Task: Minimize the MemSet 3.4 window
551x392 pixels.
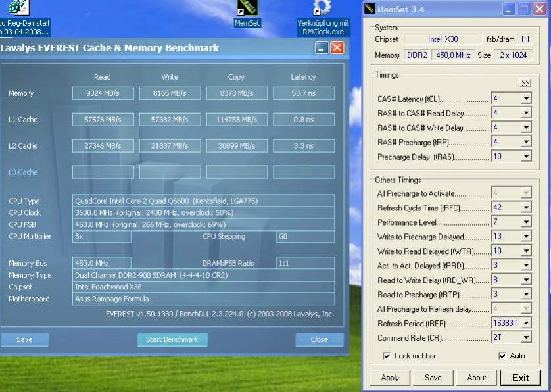Action: [x=508, y=9]
